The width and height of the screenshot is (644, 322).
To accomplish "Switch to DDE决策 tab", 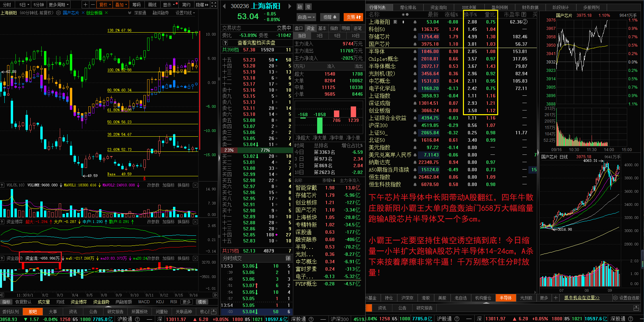I will (469, 7).
